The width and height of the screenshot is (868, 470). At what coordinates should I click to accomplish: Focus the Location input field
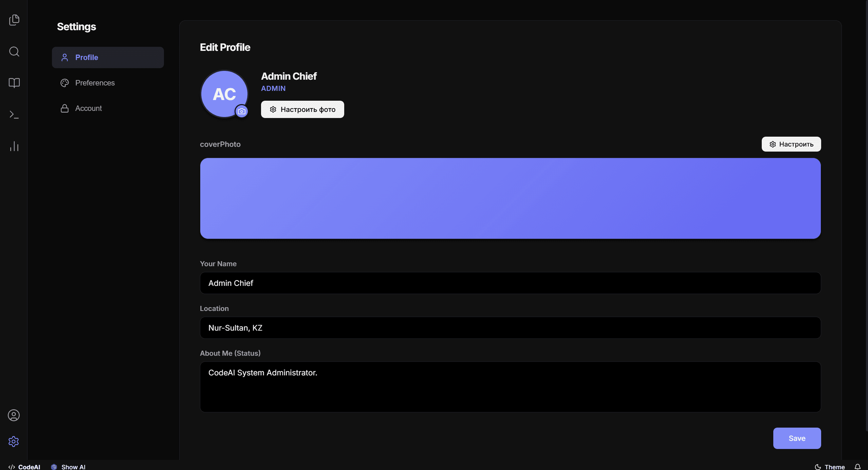click(x=510, y=328)
